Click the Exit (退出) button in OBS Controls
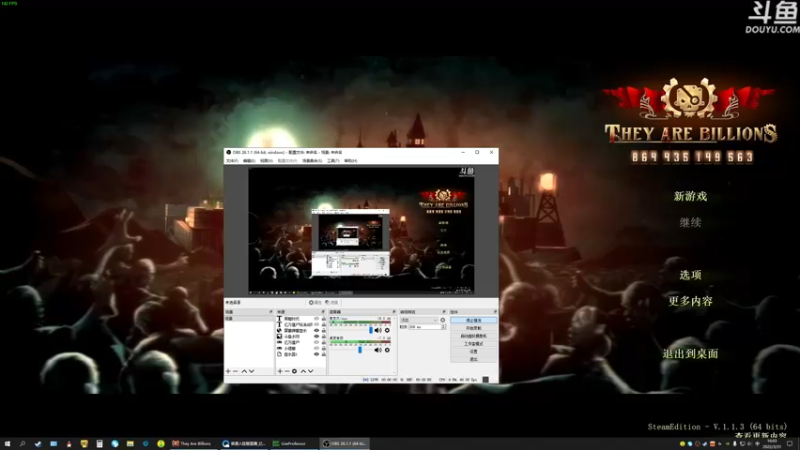The width and height of the screenshot is (800, 450). tap(473, 359)
